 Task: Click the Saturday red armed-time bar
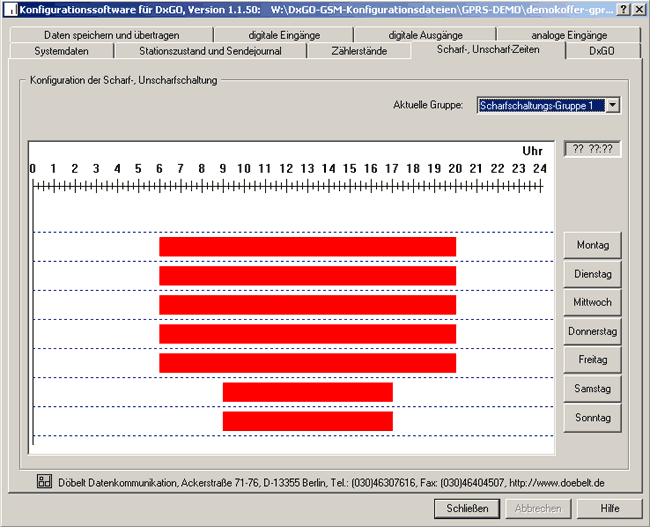tap(308, 392)
